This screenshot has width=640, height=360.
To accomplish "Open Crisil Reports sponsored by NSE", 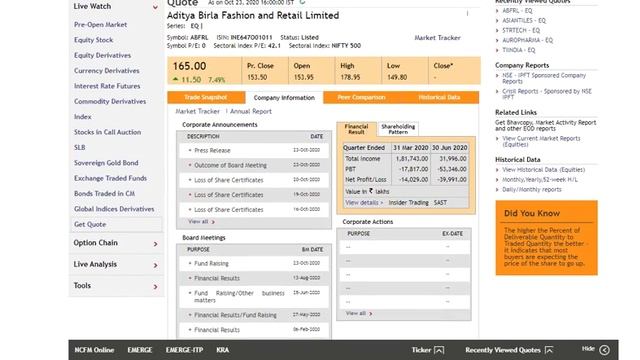I will [547, 94].
